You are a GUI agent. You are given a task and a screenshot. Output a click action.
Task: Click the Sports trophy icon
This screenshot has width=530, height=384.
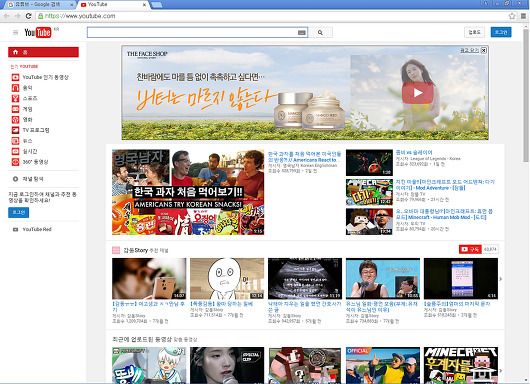pyautogui.click(x=16, y=98)
